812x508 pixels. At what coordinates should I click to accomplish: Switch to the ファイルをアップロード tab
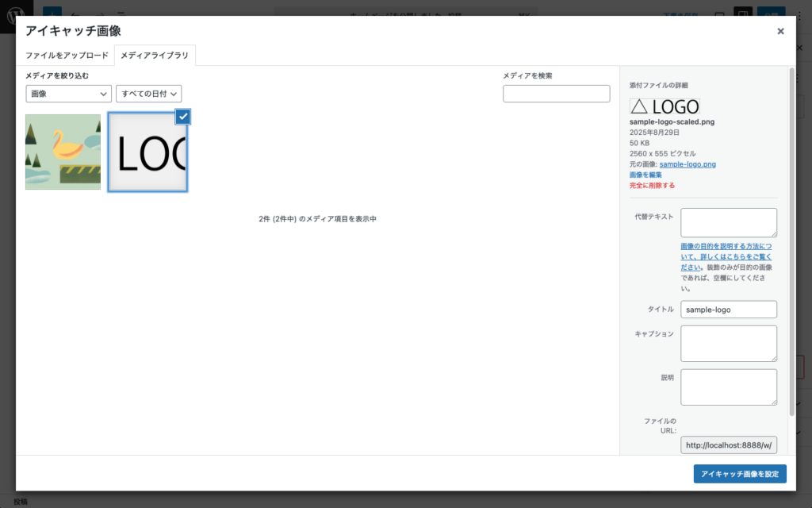coord(67,56)
